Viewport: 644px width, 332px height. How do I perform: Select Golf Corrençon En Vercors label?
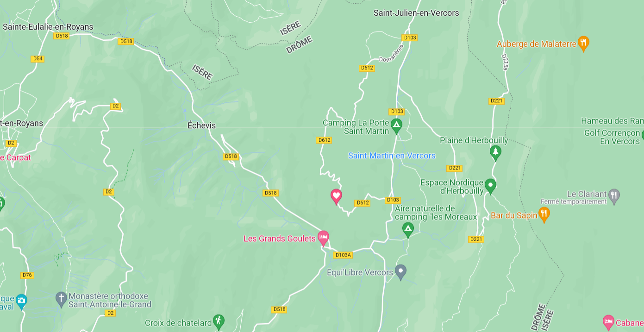click(612, 137)
